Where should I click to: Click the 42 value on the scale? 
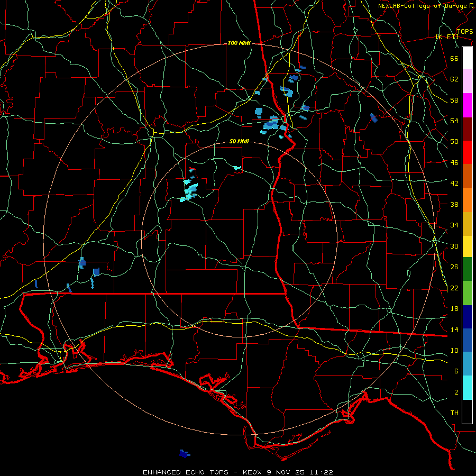[x=454, y=184]
